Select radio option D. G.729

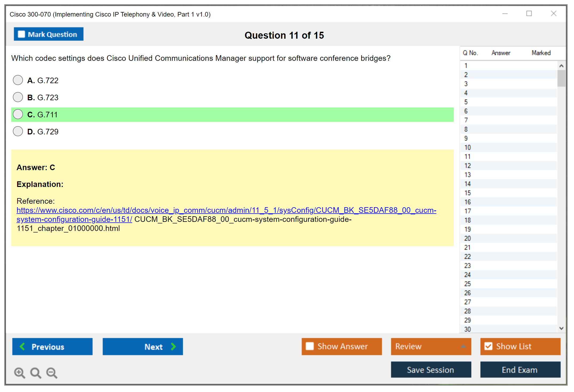[18, 131]
